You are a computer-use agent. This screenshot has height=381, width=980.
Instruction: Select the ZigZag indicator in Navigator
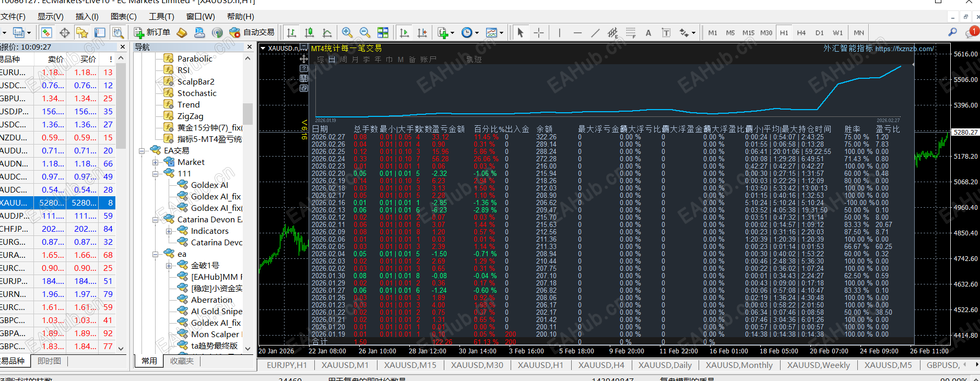click(191, 116)
